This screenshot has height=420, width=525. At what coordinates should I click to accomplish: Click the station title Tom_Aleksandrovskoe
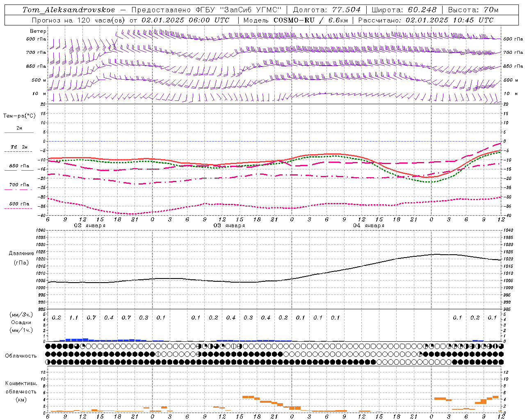click(x=69, y=10)
